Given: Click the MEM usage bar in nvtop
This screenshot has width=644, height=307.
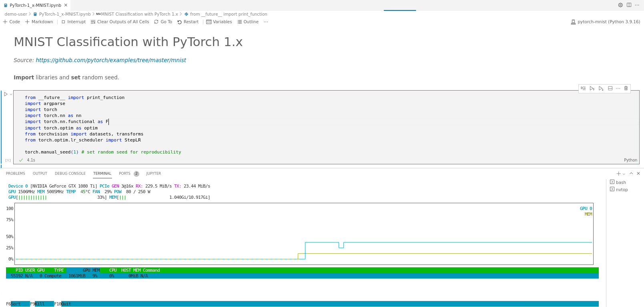Looking at the screenshot, I should pos(159,197).
